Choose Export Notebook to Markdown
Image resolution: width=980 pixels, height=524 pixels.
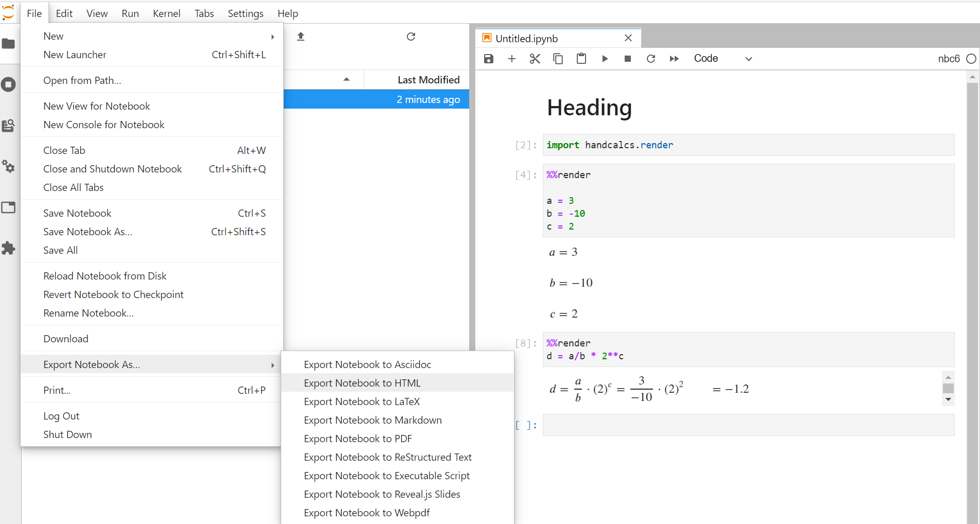[x=398, y=420]
